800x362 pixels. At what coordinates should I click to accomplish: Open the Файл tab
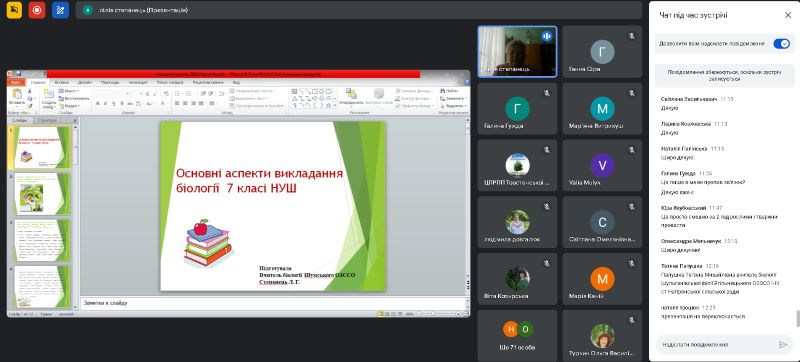click(x=16, y=82)
